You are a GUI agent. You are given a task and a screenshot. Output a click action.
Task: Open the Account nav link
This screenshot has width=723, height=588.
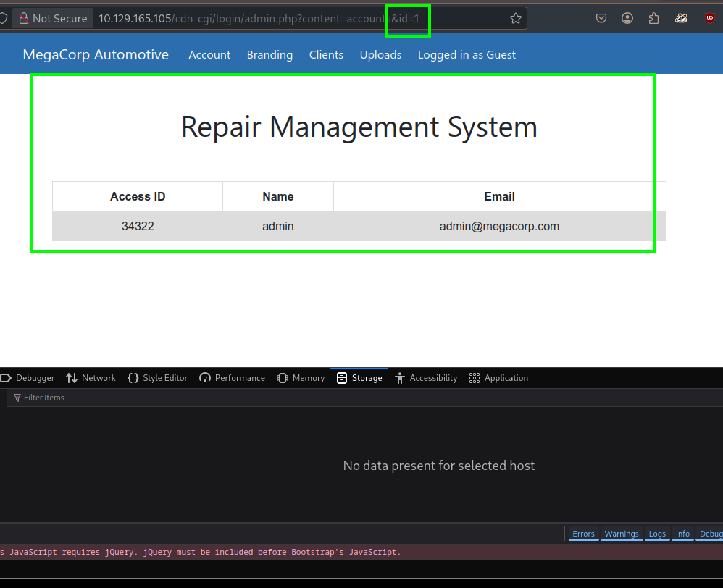[x=209, y=55]
